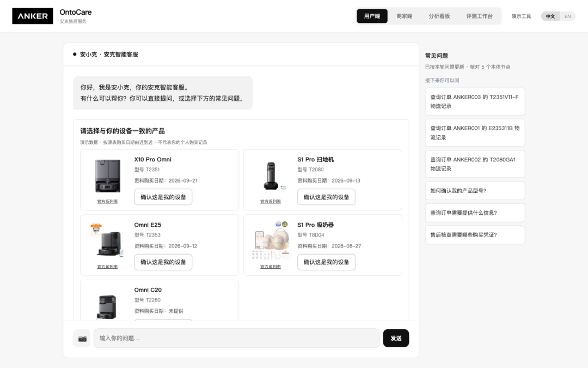Click 请选择与你的设备一致的产品 heading

pyautogui.click(x=122, y=131)
